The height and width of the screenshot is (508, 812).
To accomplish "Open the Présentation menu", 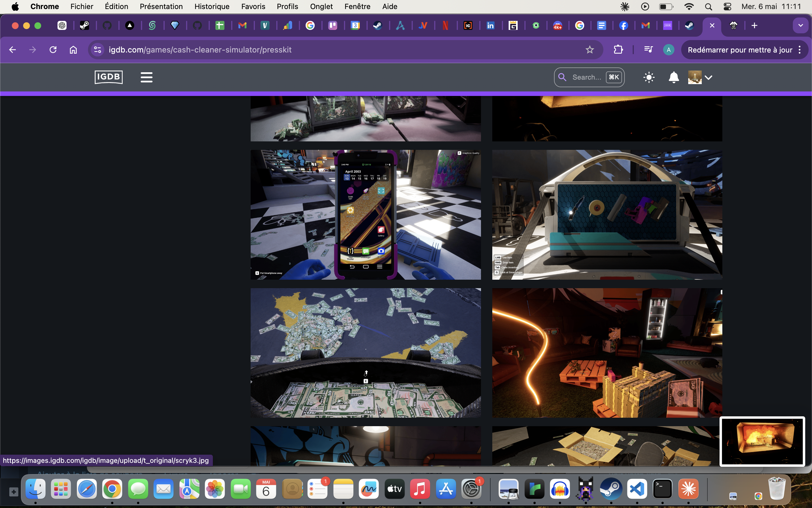I will click(x=161, y=6).
